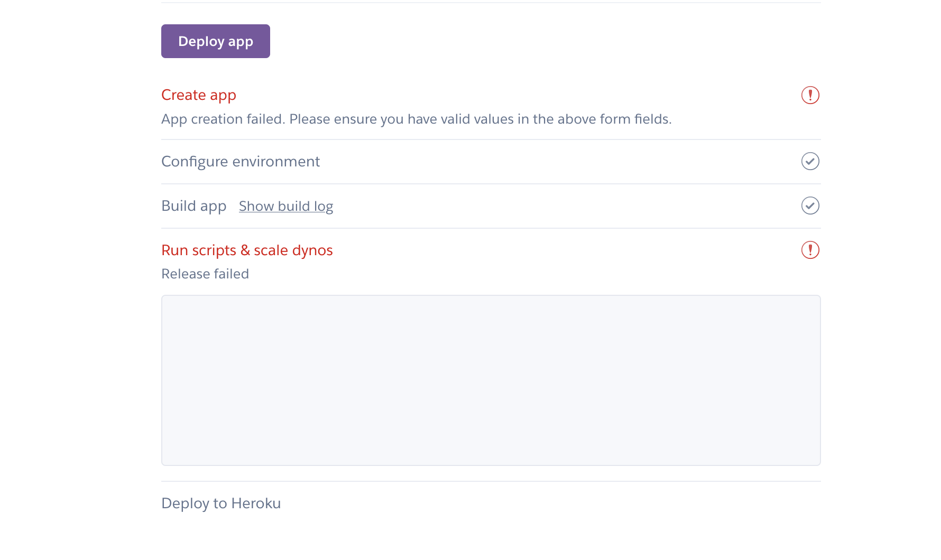Collapse the Run scripts & scale dynos section
This screenshot has height=560, width=941.
[247, 250]
